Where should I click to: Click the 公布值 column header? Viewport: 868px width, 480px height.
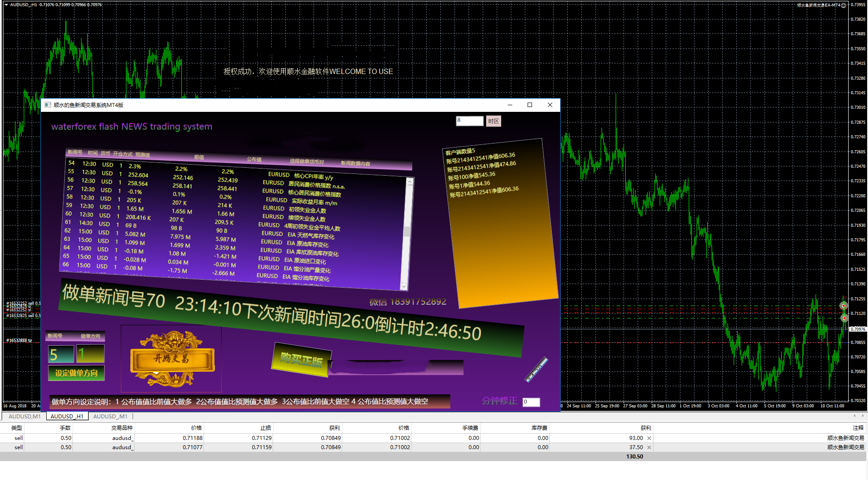(x=254, y=159)
